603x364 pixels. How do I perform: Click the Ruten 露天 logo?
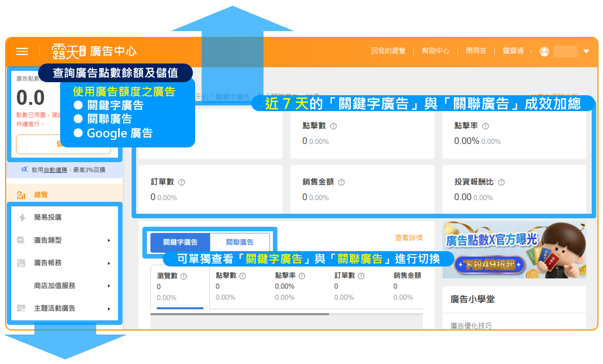(x=68, y=51)
